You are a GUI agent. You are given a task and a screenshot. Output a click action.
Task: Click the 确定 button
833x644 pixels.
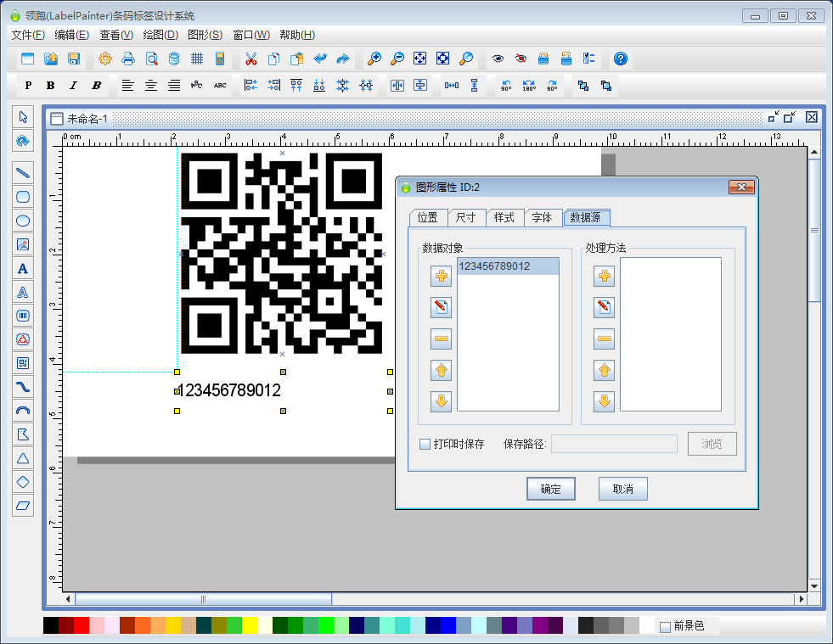point(551,489)
